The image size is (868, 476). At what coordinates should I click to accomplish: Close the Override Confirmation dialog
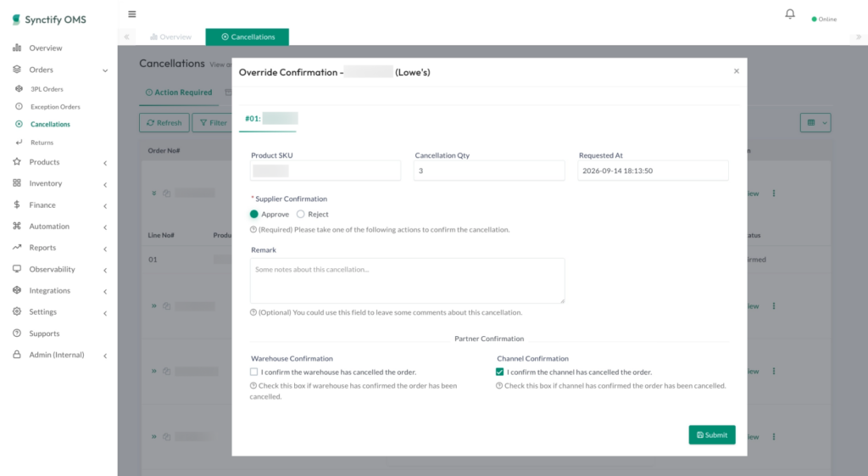pyautogui.click(x=737, y=71)
